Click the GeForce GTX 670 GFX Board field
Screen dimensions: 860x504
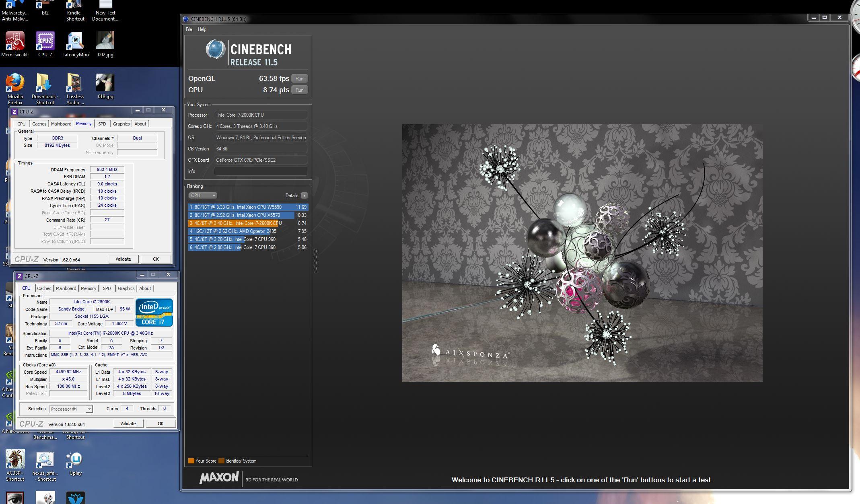(261, 160)
